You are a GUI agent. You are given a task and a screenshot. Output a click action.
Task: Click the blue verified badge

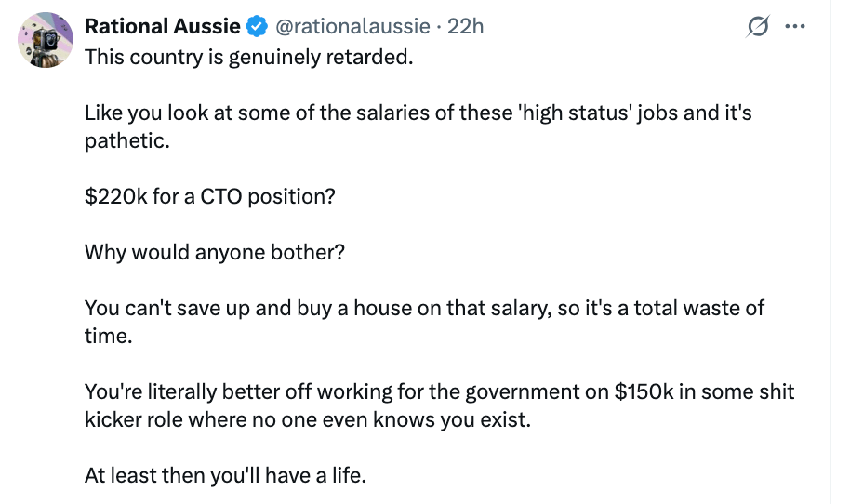tap(257, 27)
